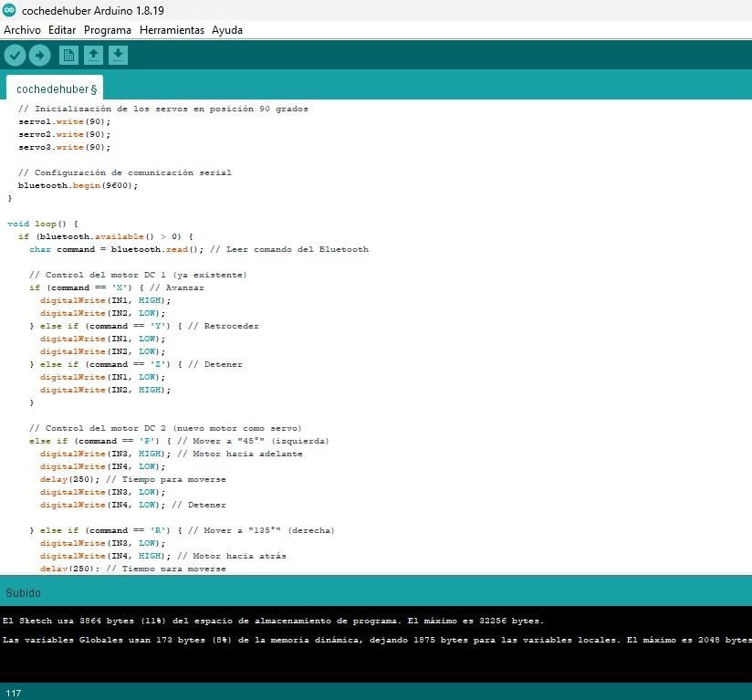The height and width of the screenshot is (700, 752).
Task: Click the line with command == 'Z' Detener
Action: tap(136, 364)
